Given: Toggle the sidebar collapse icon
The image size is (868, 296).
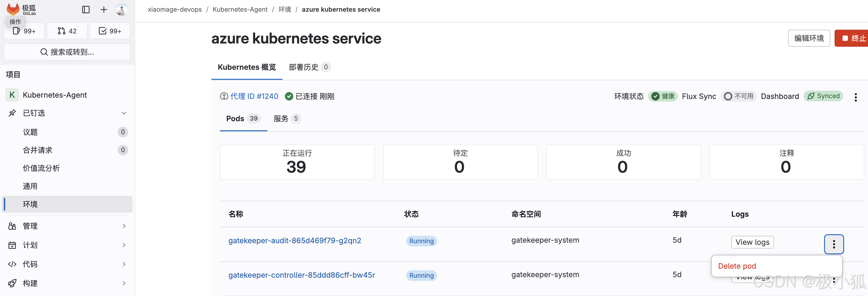Looking at the screenshot, I should 86,10.
